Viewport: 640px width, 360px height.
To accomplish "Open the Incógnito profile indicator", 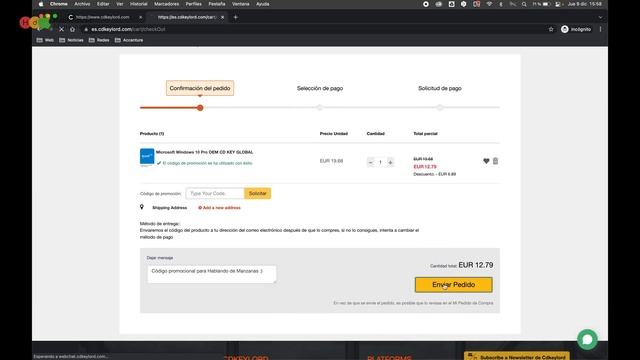I will tap(576, 29).
